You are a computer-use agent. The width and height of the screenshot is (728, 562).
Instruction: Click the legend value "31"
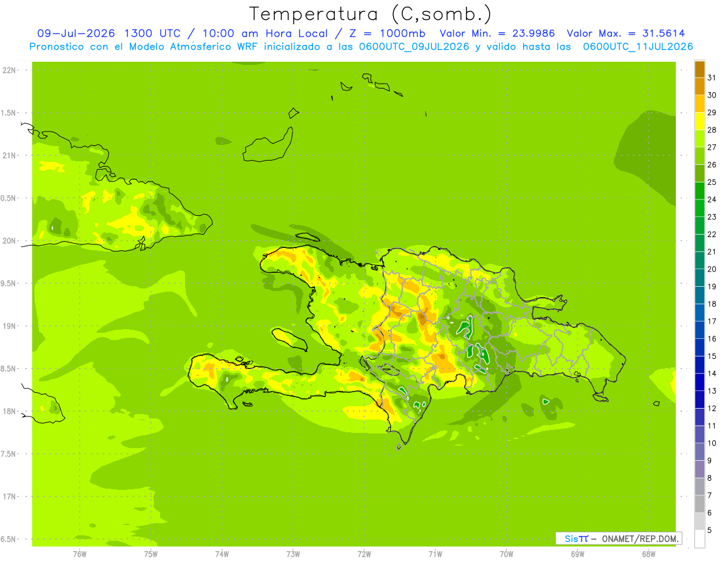click(712, 78)
